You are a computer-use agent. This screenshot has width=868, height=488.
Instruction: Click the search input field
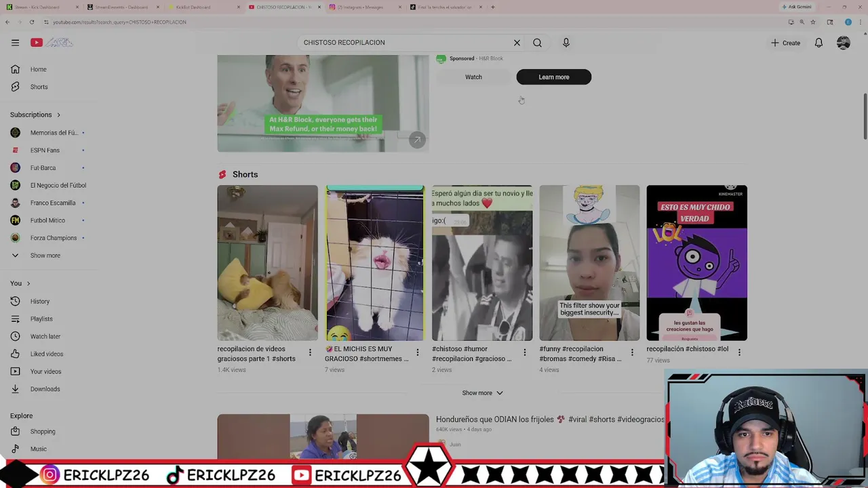[x=406, y=43]
